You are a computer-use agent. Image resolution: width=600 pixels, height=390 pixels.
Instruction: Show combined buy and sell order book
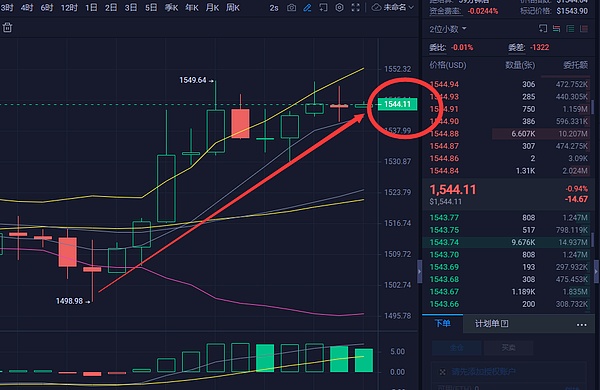[556, 28]
